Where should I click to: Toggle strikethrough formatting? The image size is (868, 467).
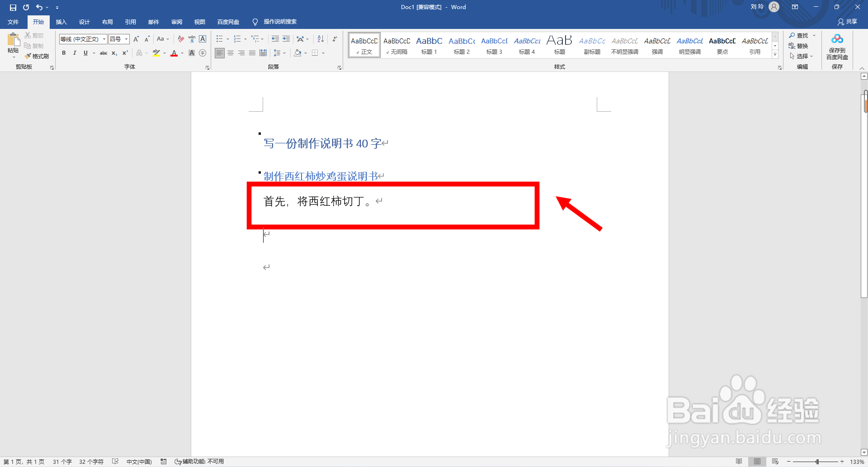(104, 53)
